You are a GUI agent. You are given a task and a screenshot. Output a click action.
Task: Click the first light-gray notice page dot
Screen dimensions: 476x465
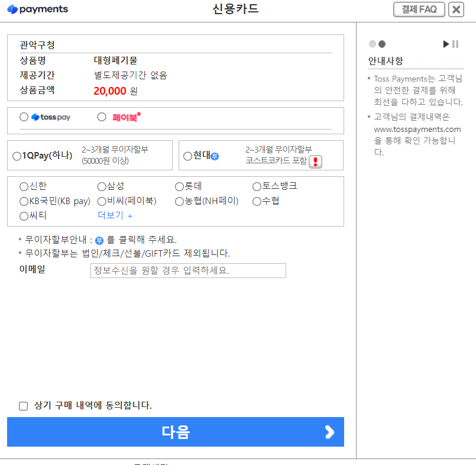pos(373,44)
